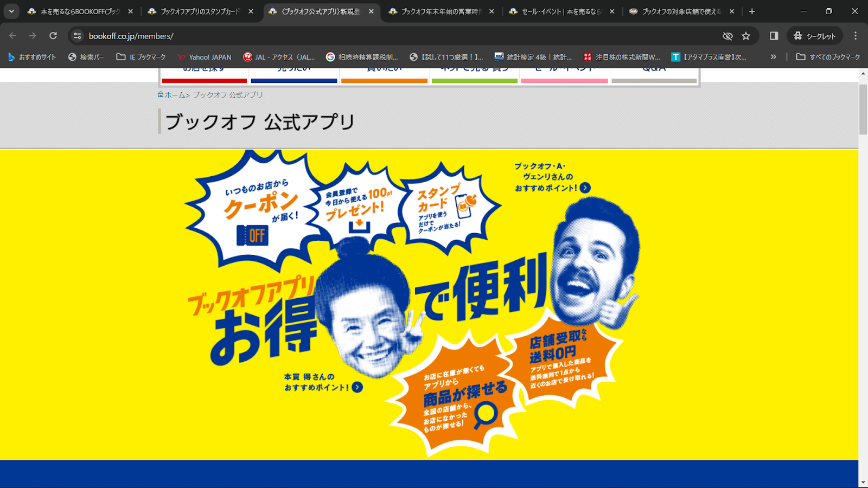Screen dimensions: 868x488
Task: Click the magnifying glass in 商品が探せる
Action: (x=485, y=415)
